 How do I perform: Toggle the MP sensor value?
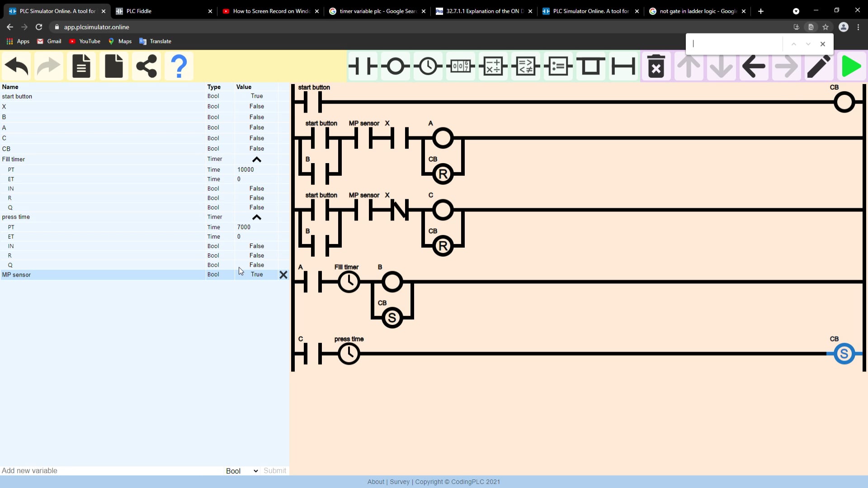[x=257, y=274]
